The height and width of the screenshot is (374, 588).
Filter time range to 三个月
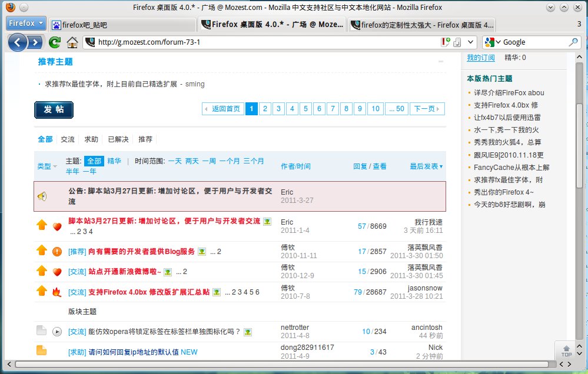(254, 161)
